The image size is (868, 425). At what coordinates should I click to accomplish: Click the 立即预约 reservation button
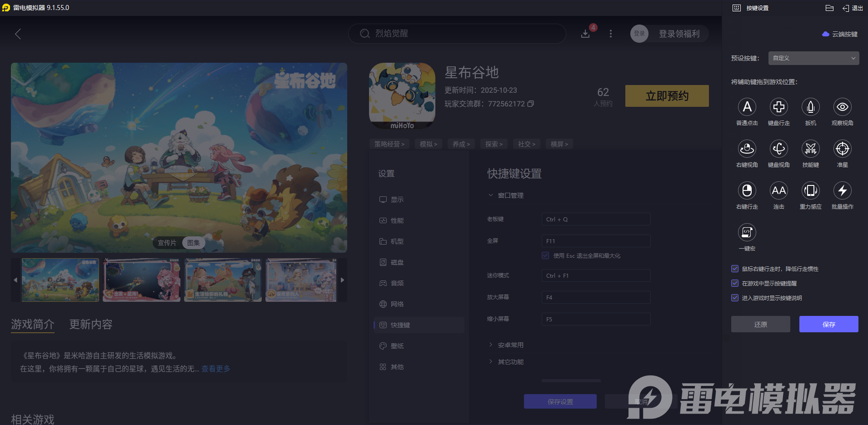pos(667,96)
